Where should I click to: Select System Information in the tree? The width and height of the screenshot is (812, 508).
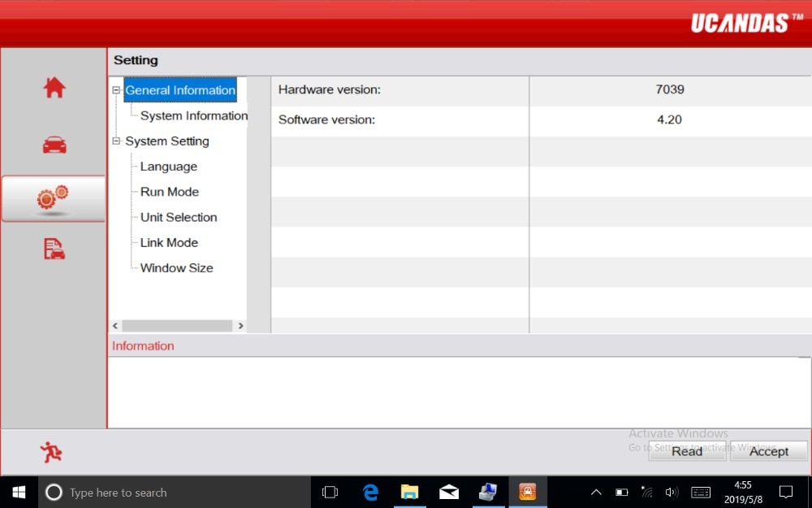pos(194,115)
